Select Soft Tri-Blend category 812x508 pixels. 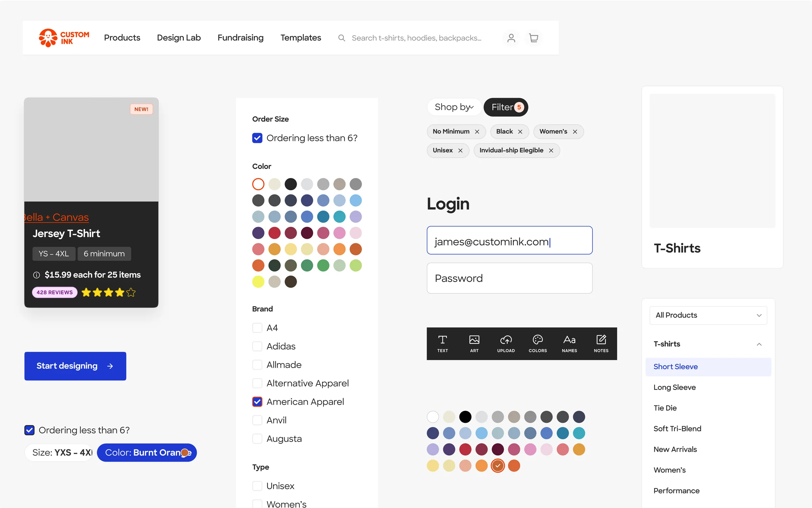click(x=677, y=429)
